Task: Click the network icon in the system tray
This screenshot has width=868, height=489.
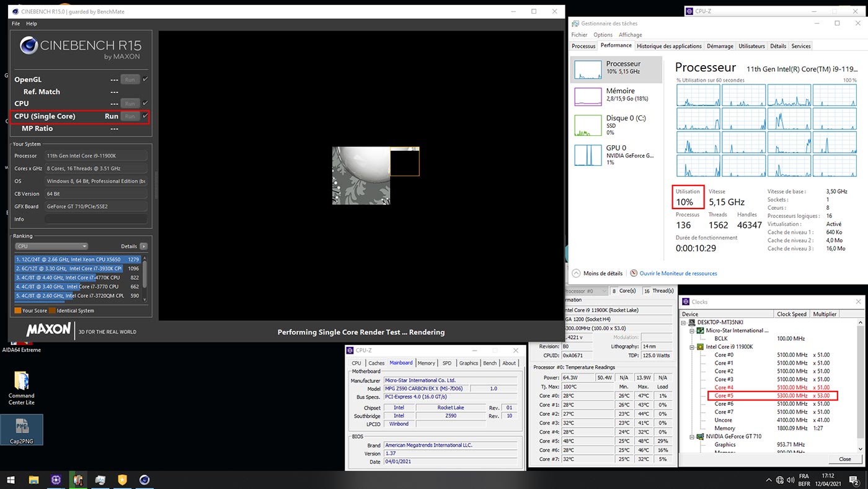Action: click(781, 480)
